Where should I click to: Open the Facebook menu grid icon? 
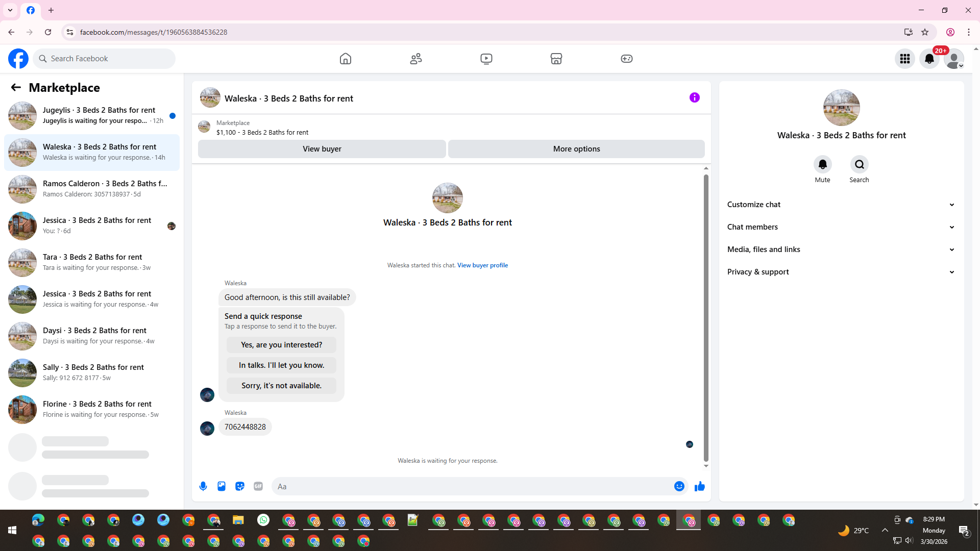[905, 59]
